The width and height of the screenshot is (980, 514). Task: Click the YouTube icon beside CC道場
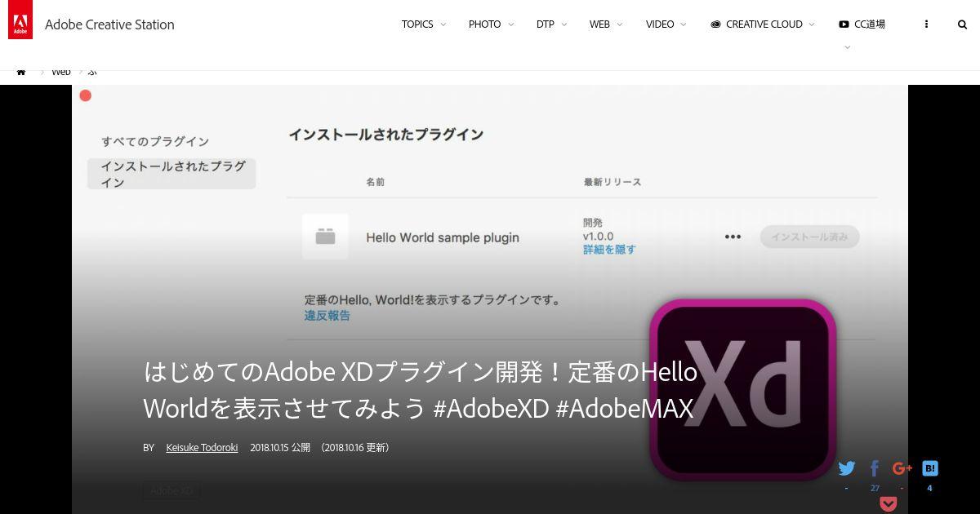[844, 24]
